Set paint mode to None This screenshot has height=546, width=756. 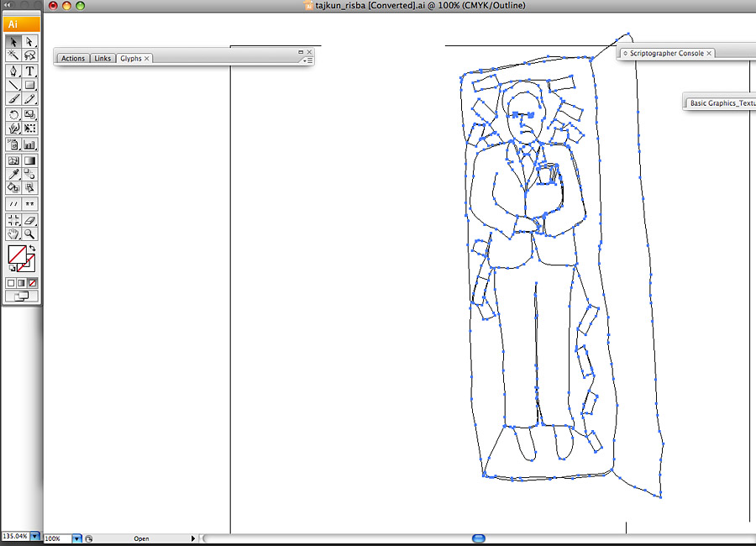[33, 283]
